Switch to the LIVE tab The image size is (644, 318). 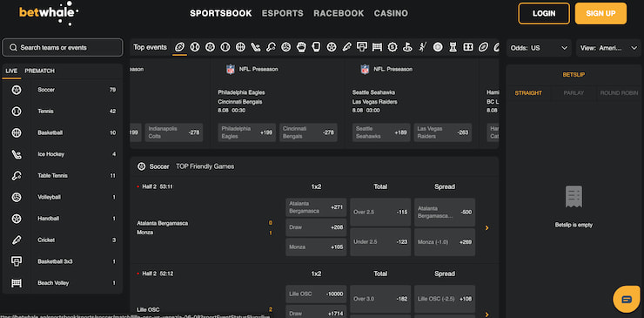point(11,71)
